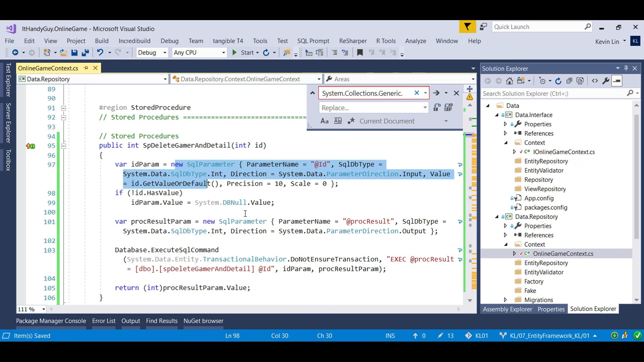Click Collapse All in Solution Explorer
Screen dimensions: 644x362
[x=569, y=81]
